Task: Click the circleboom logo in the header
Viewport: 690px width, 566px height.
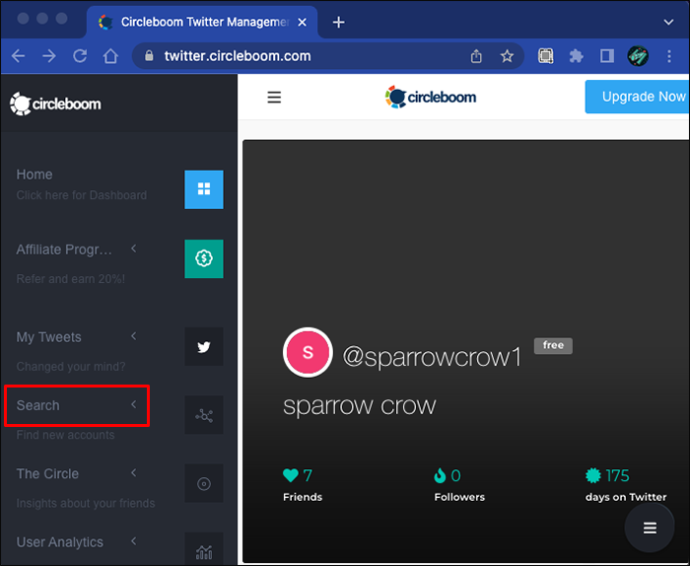Action: pyautogui.click(x=430, y=97)
